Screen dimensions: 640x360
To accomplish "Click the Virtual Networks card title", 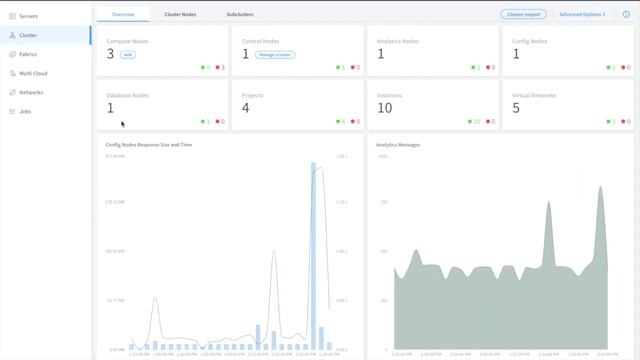I will [x=534, y=95].
